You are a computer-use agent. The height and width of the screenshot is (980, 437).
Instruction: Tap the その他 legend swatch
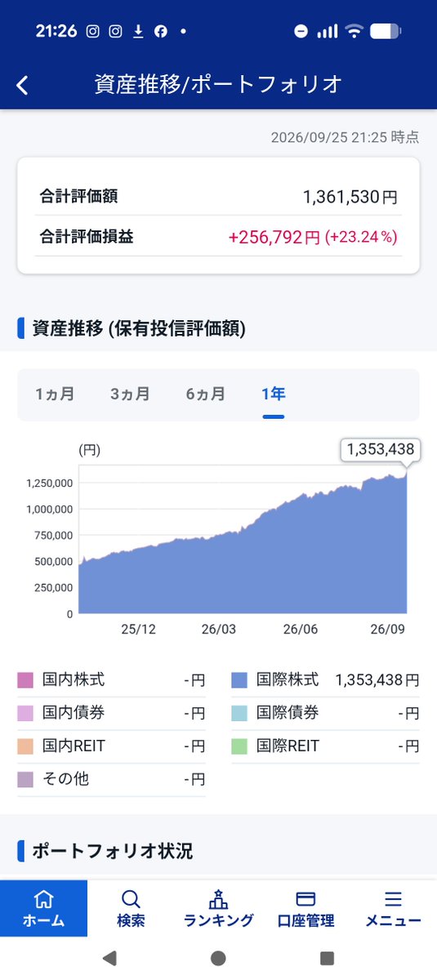pyautogui.click(x=25, y=779)
